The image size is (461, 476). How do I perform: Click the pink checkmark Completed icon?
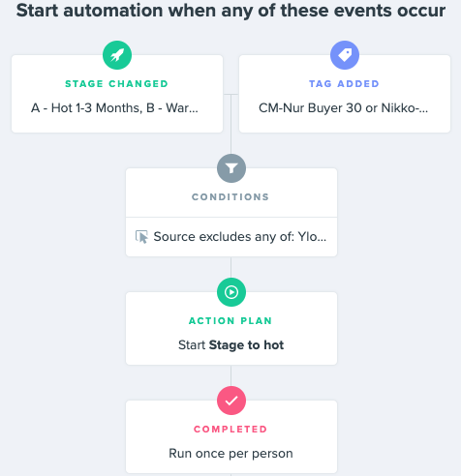(x=231, y=401)
